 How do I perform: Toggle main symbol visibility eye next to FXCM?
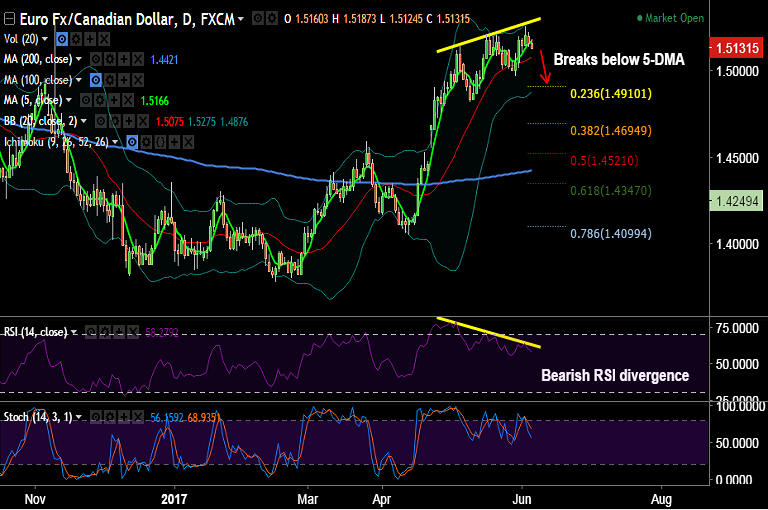click(x=258, y=19)
